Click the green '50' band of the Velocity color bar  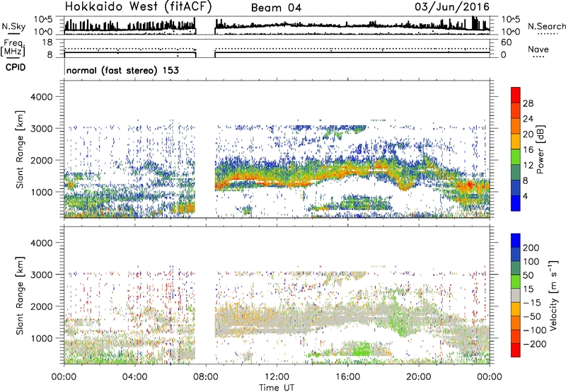[516, 282]
